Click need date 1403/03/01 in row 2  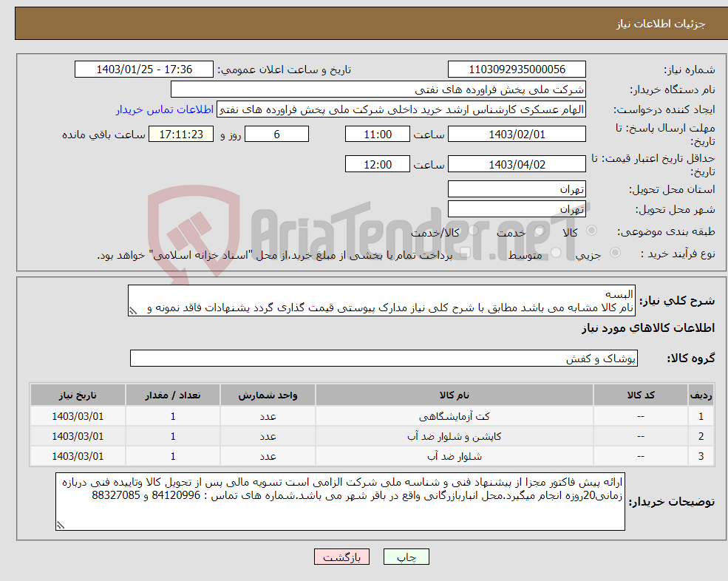point(78,437)
